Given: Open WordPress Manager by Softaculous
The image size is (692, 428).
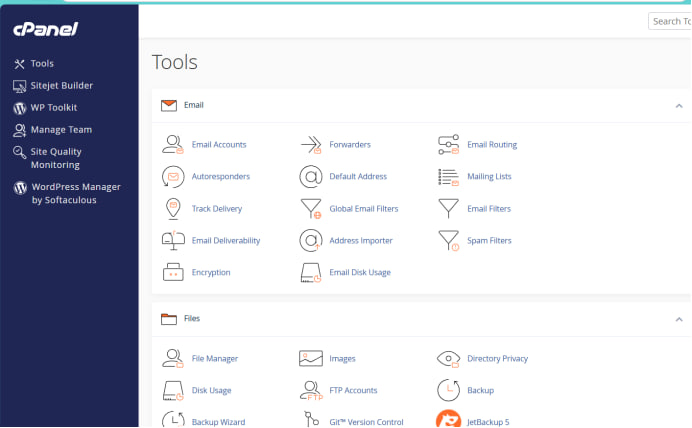Looking at the screenshot, I should 67,193.
